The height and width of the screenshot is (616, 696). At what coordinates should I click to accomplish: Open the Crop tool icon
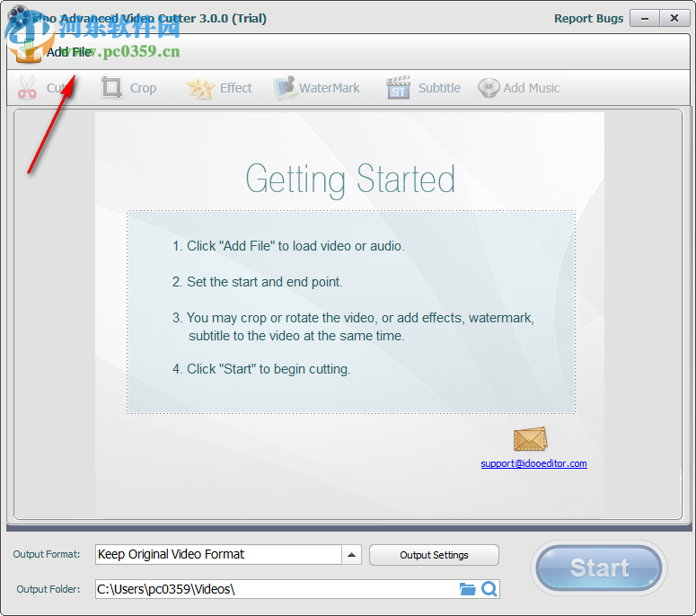[111, 87]
